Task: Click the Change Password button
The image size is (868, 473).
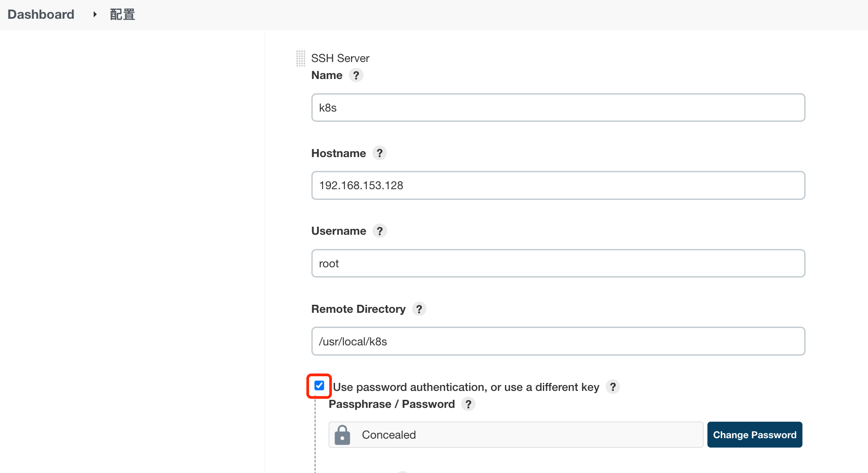Action: (755, 435)
